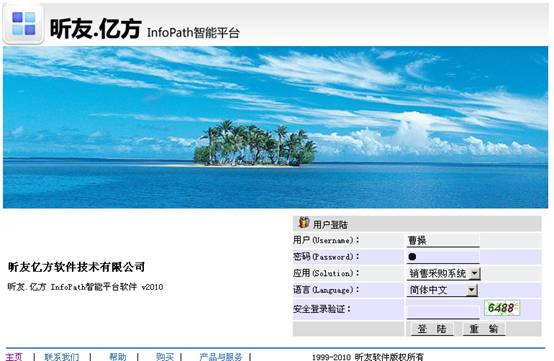Click the 用户(Username) label
Image resolution: width=554 pixels, height=361 pixels.
click(326, 240)
